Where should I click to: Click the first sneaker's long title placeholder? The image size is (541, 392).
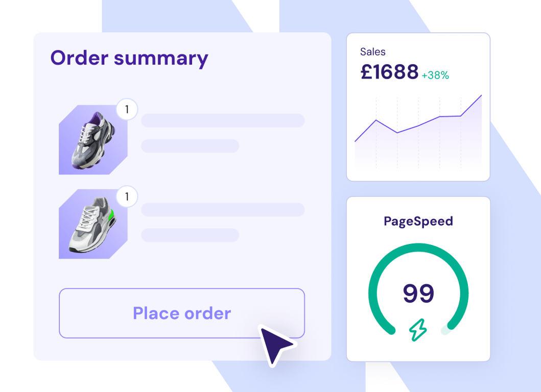point(223,120)
